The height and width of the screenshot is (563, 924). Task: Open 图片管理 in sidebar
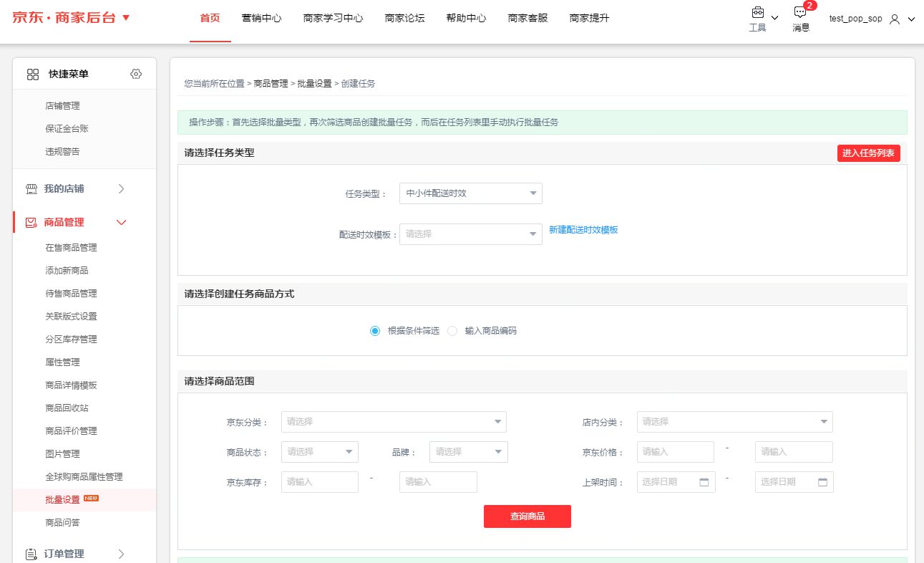click(63, 454)
